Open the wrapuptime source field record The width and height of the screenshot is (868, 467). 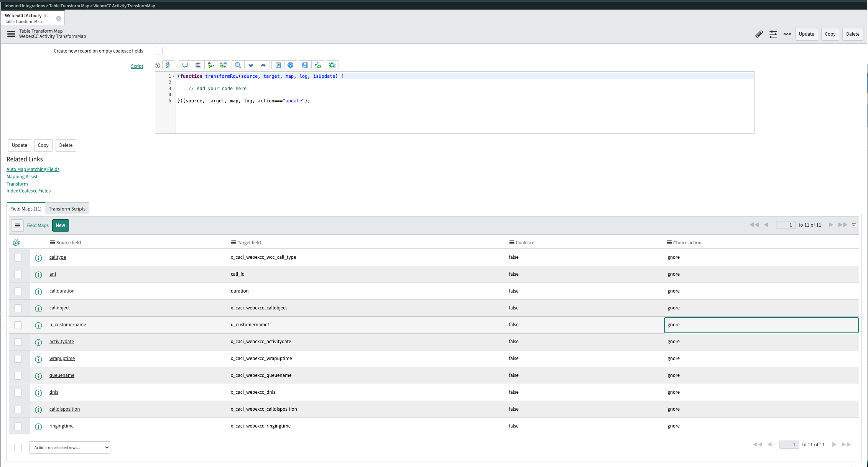pos(62,358)
